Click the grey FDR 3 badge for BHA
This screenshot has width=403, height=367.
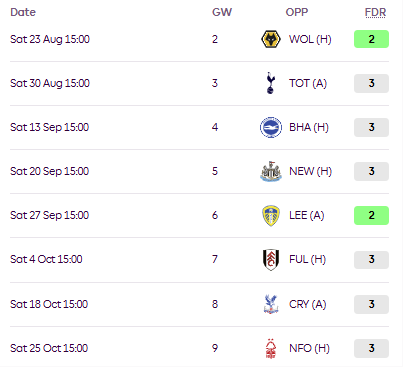click(371, 127)
